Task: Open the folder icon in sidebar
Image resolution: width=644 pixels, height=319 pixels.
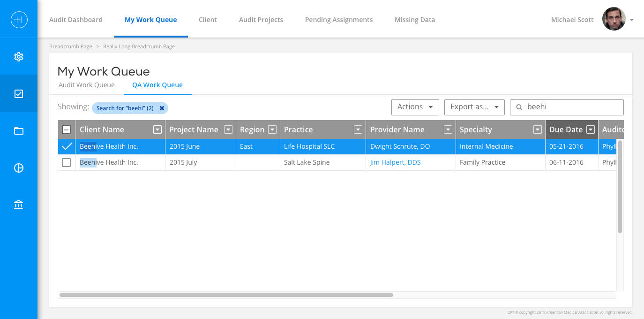Action: 19,131
